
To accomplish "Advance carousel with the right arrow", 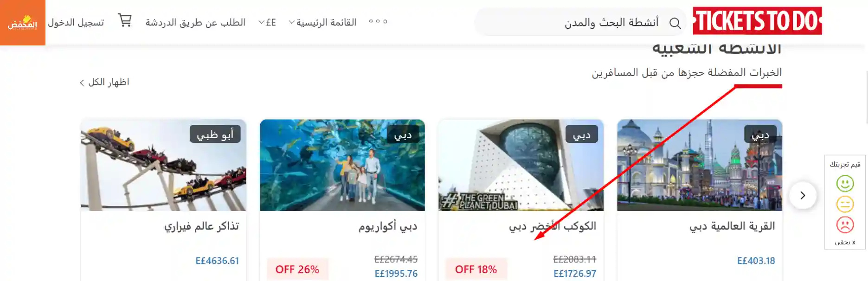I will click(803, 195).
